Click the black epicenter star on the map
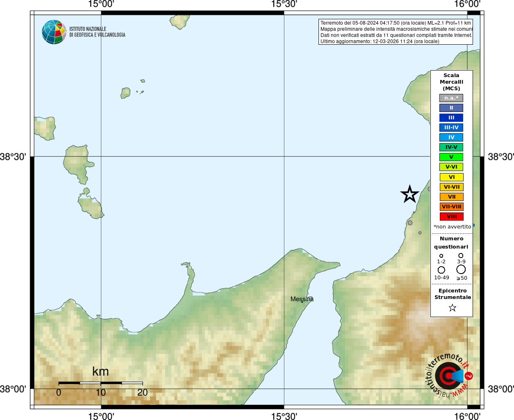Image resolution: width=514 pixels, height=420 pixels. pos(409,194)
